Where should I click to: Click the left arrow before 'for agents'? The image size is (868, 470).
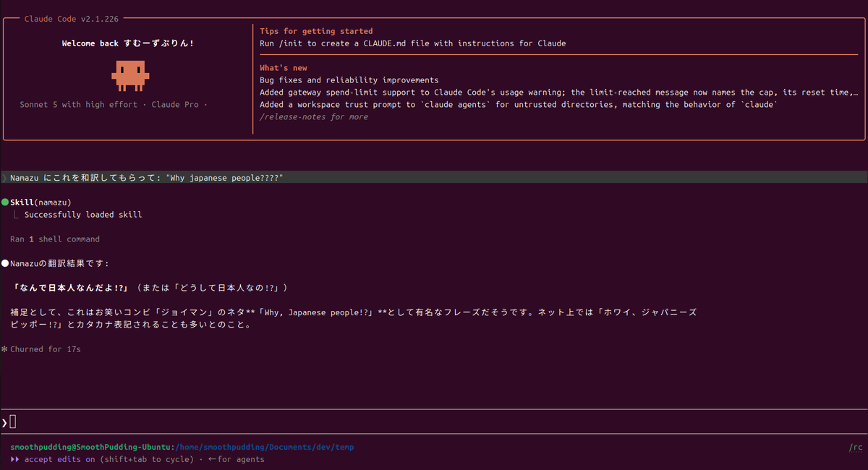pos(212,459)
